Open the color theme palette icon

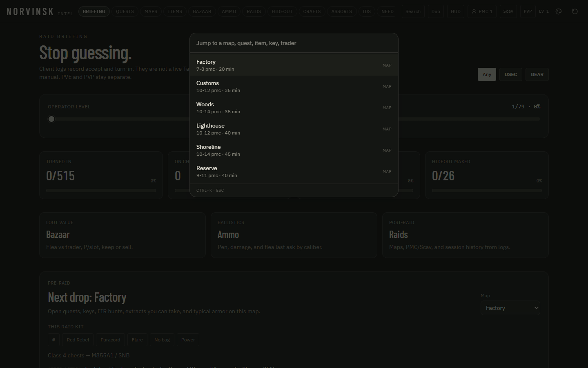click(x=559, y=11)
